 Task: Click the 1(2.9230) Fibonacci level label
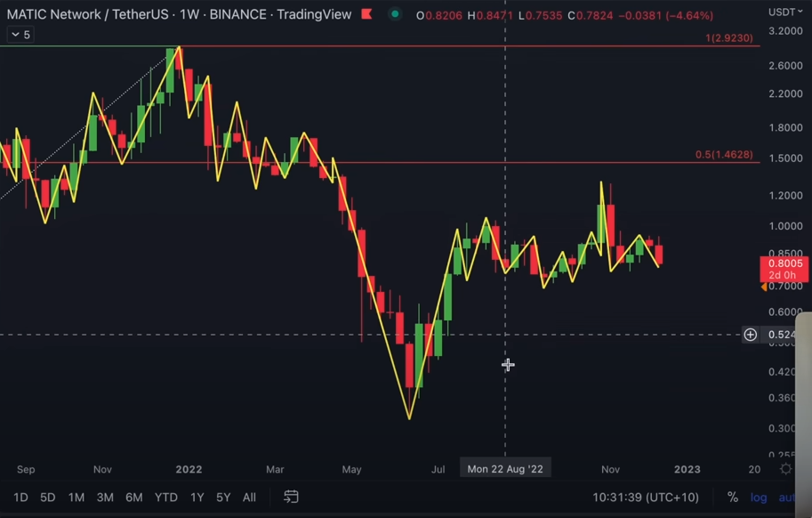coord(729,37)
